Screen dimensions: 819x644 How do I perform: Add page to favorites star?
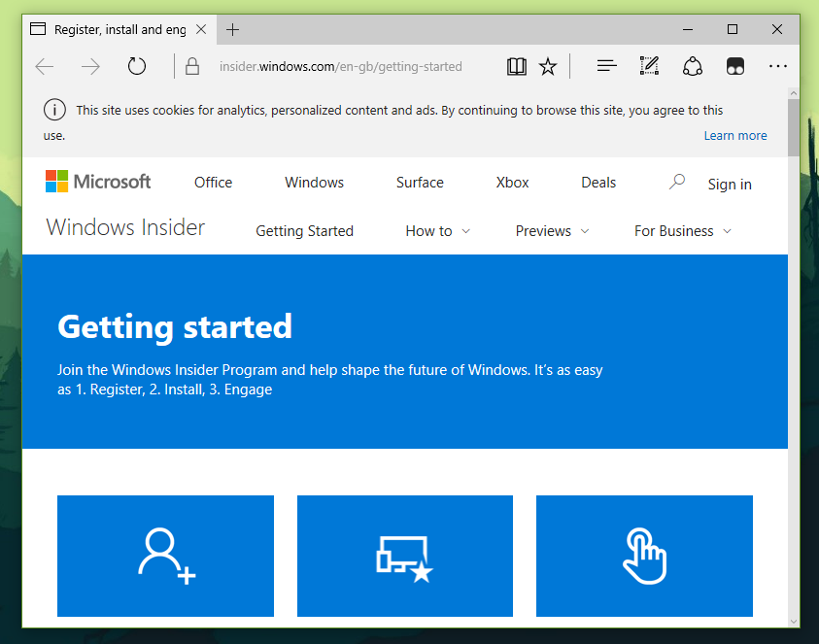pos(548,66)
